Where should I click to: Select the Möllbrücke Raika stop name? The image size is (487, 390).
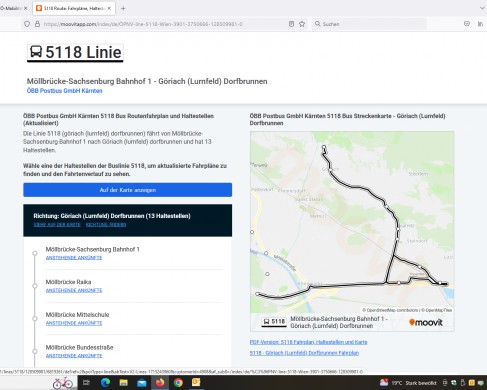[68, 282]
